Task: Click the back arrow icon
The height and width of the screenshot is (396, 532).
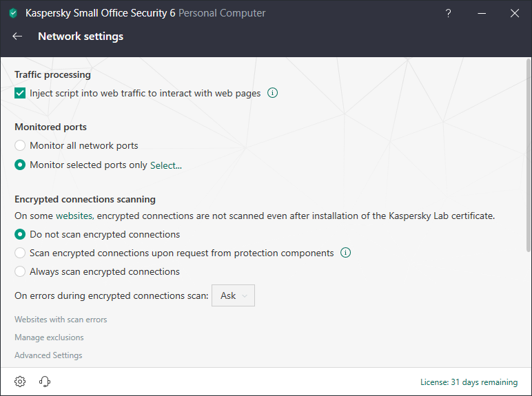Action: click(x=17, y=37)
